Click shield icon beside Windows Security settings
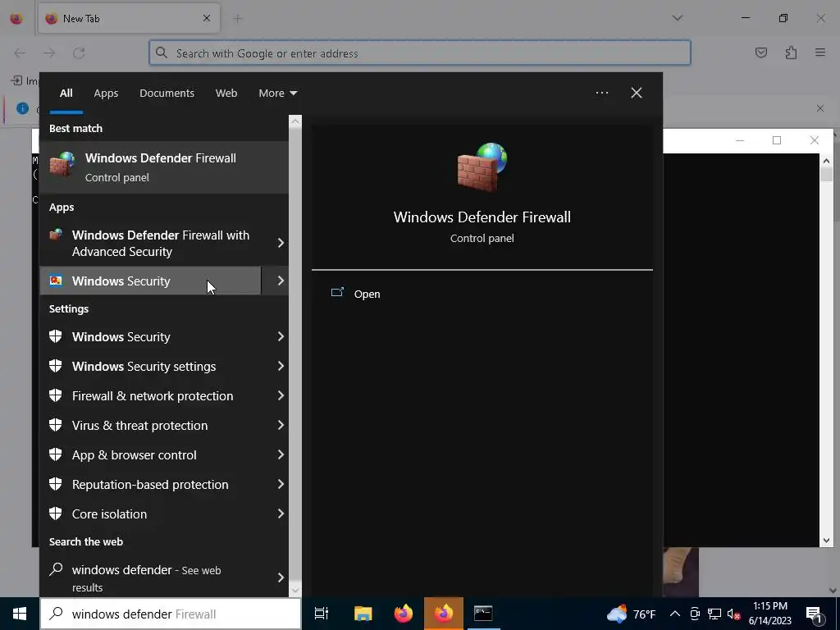The height and width of the screenshot is (630, 840). 56,366
